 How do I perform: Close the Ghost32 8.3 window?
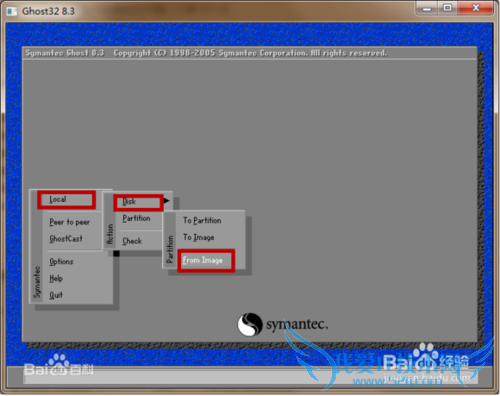(476, 8)
